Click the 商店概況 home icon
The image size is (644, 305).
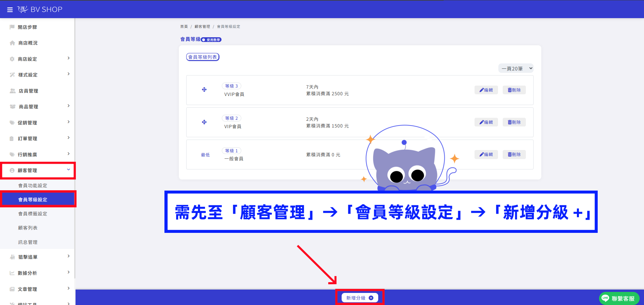12,43
